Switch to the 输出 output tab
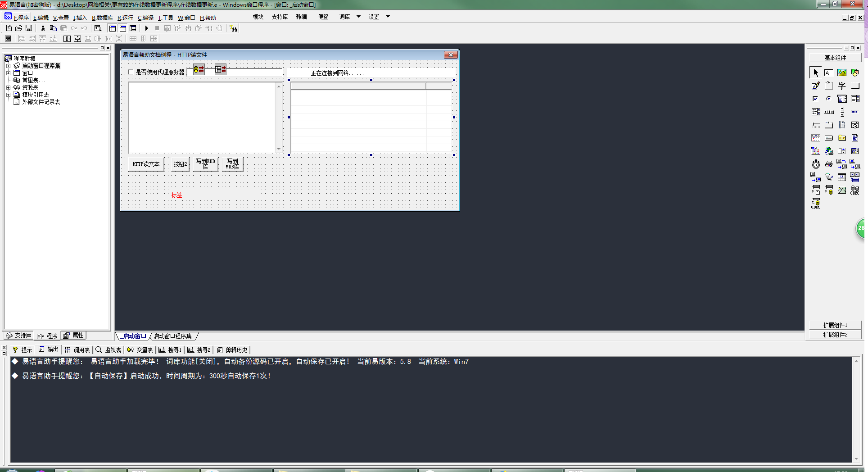The height and width of the screenshot is (472, 868). 49,349
